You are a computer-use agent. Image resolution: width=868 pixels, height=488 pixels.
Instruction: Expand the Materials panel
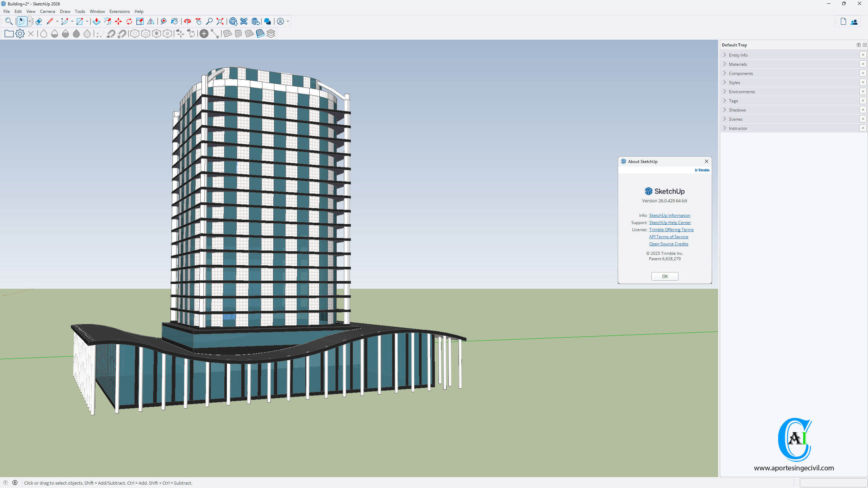(x=738, y=64)
